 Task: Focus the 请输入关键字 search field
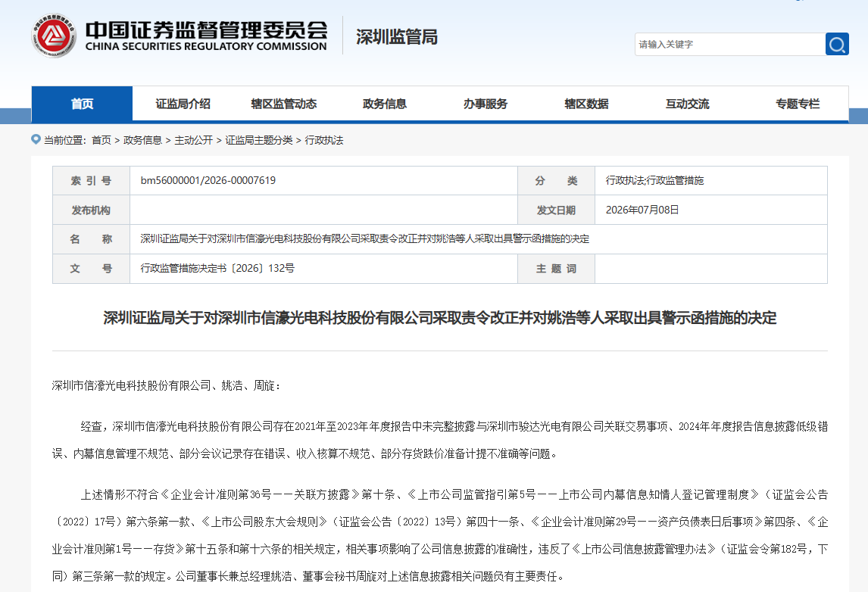tap(729, 44)
